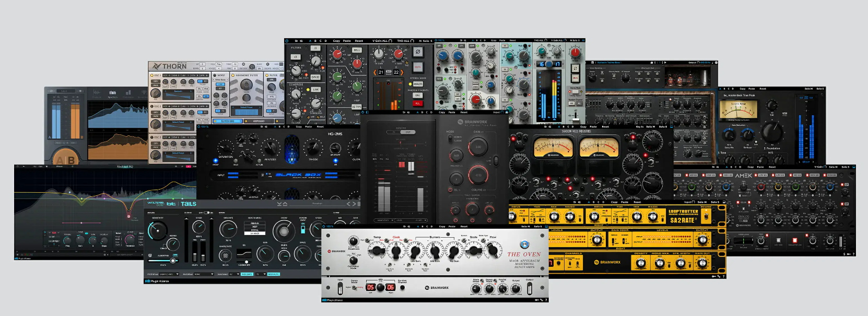Click the CEILING knob on bx_limiter
The image size is (868, 316).
478,175
